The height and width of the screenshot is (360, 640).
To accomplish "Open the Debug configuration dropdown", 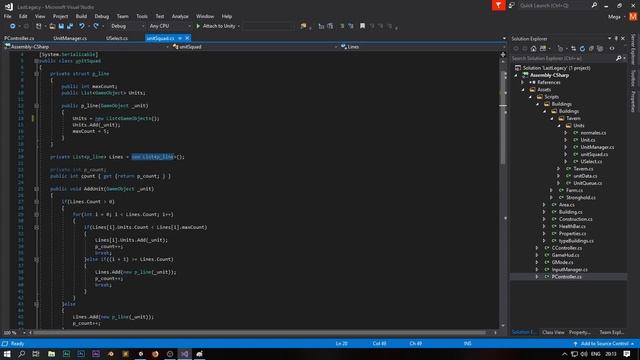I will pyautogui.click(x=127, y=26).
